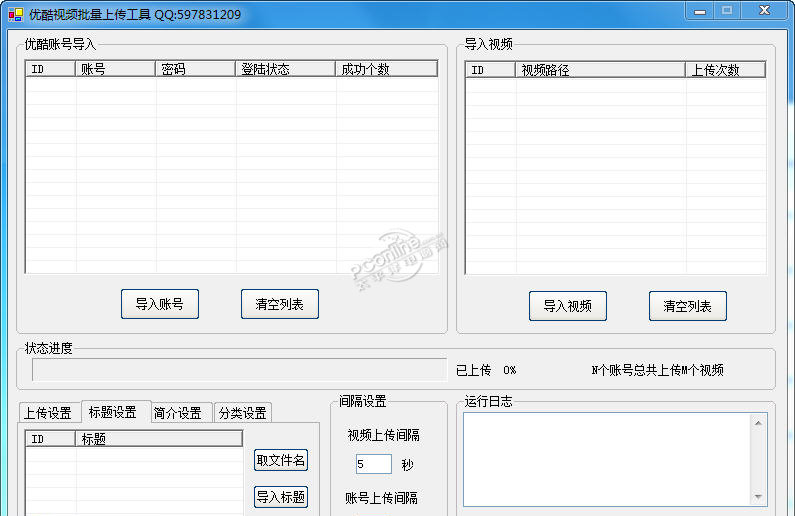
Task: Click the 账号上传间隔 label
Action: click(x=381, y=498)
